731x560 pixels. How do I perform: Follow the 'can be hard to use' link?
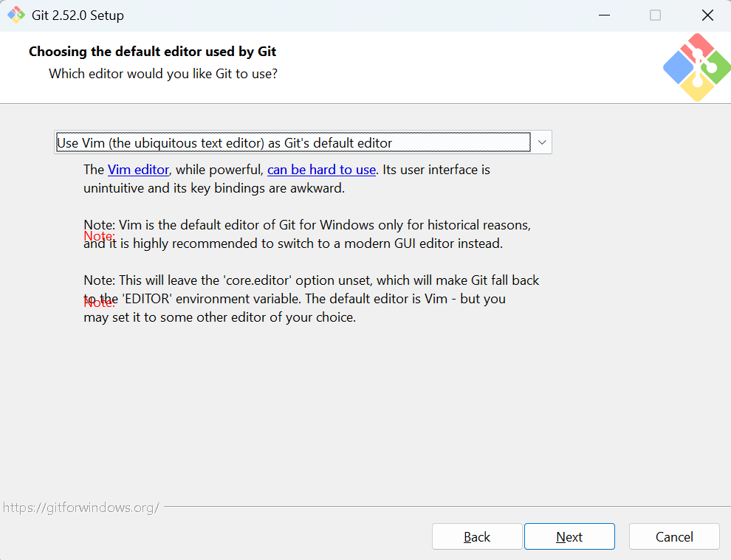(x=321, y=170)
